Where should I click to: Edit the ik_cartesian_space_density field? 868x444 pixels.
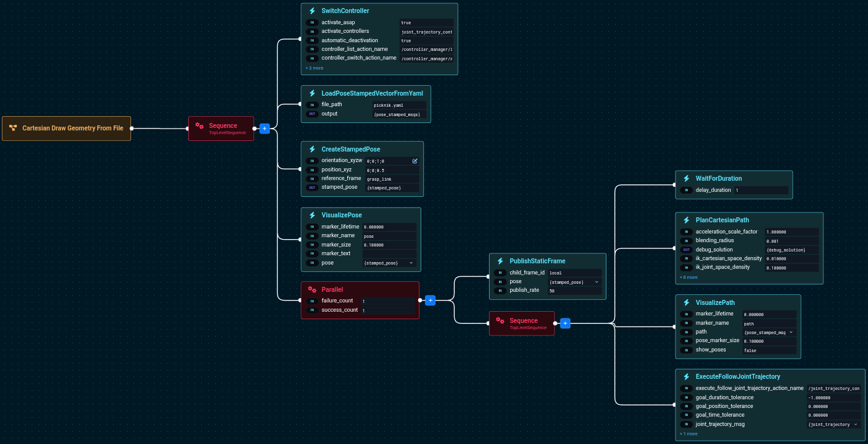point(792,258)
